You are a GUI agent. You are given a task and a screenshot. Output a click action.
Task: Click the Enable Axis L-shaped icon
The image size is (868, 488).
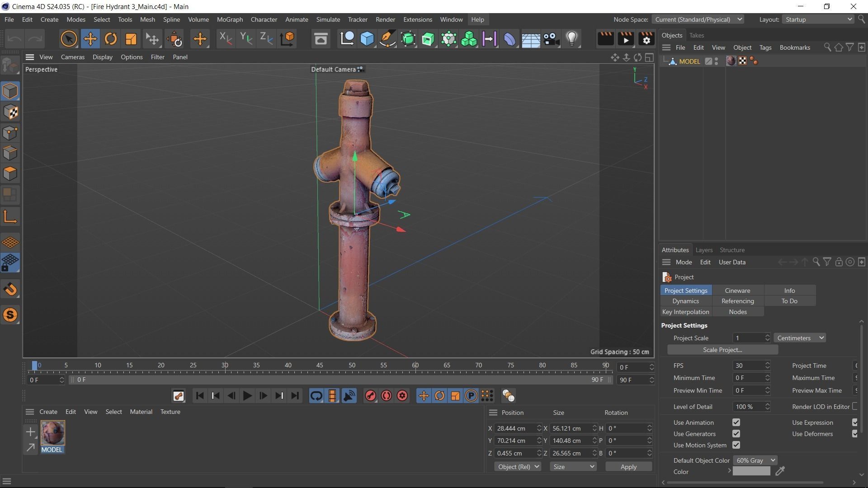[10, 217]
